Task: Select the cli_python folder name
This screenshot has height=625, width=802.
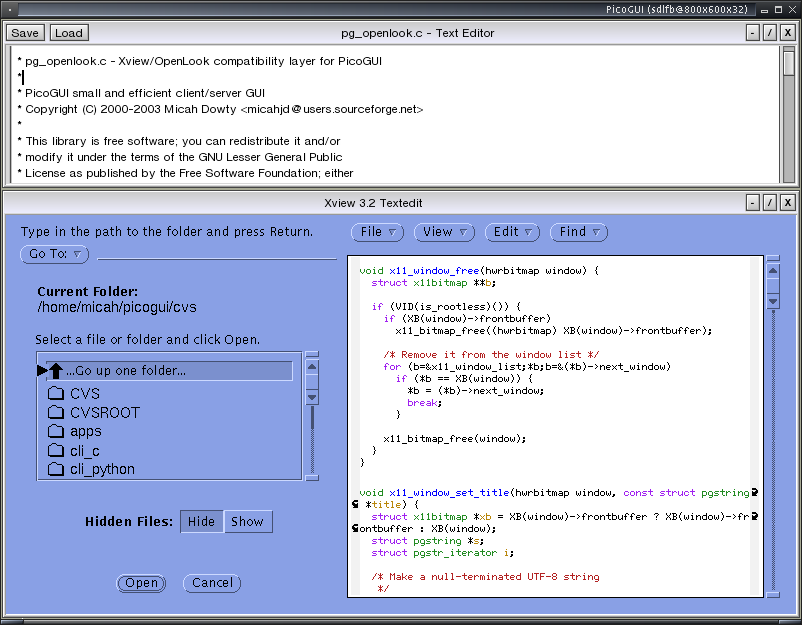Action: pos(102,470)
